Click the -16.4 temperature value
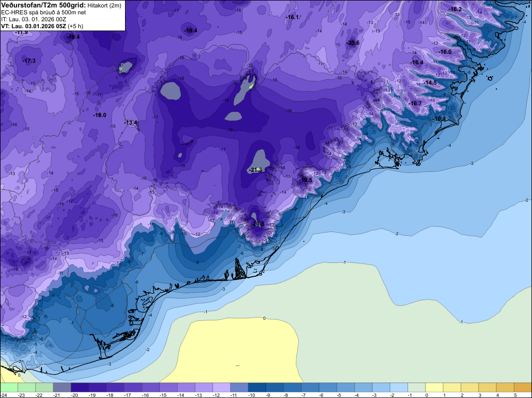The width and height of the screenshot is (532, 398). point(417,62)
